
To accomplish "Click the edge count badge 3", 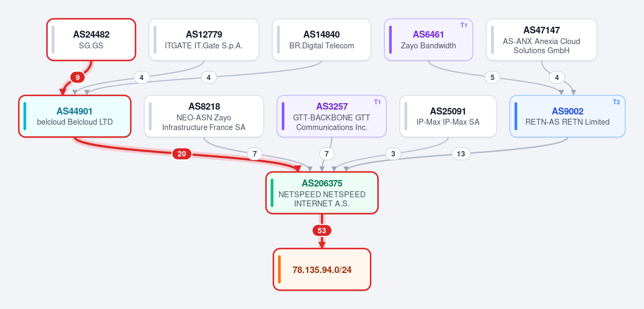I will (393, 154).
